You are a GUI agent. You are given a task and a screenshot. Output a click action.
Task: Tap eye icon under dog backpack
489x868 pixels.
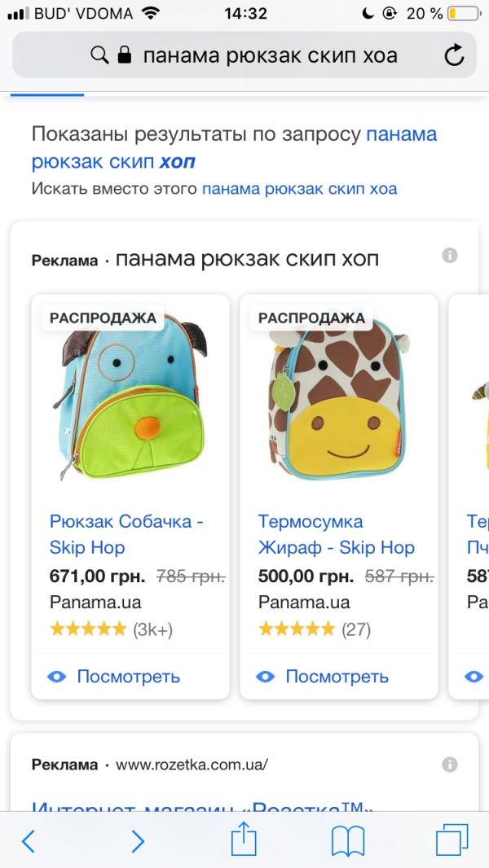[x=56, y=677]
